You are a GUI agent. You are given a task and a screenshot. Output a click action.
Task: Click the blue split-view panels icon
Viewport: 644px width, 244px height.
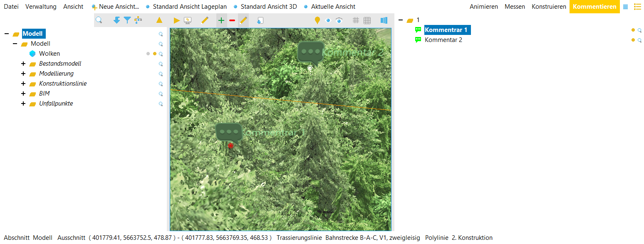pos(384,20)
